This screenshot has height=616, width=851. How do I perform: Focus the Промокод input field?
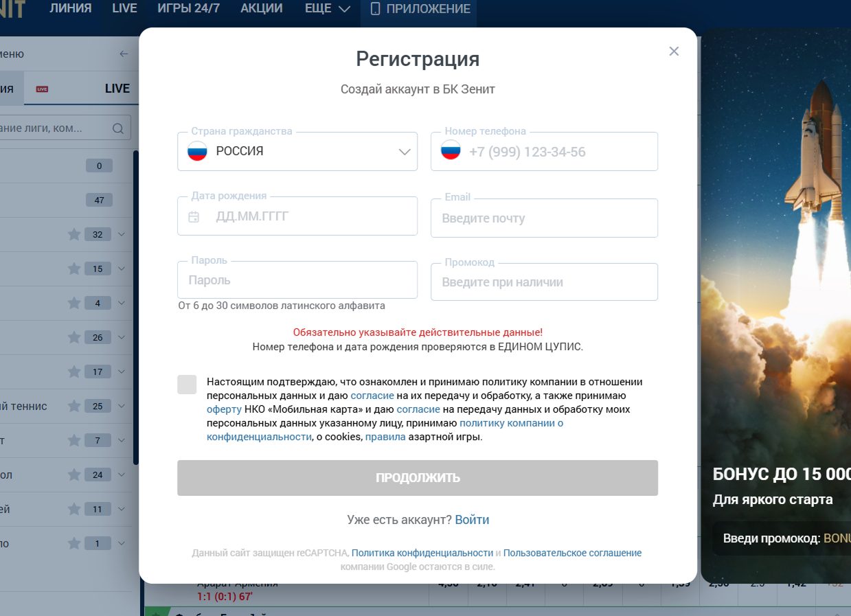(x=544, y=282)
